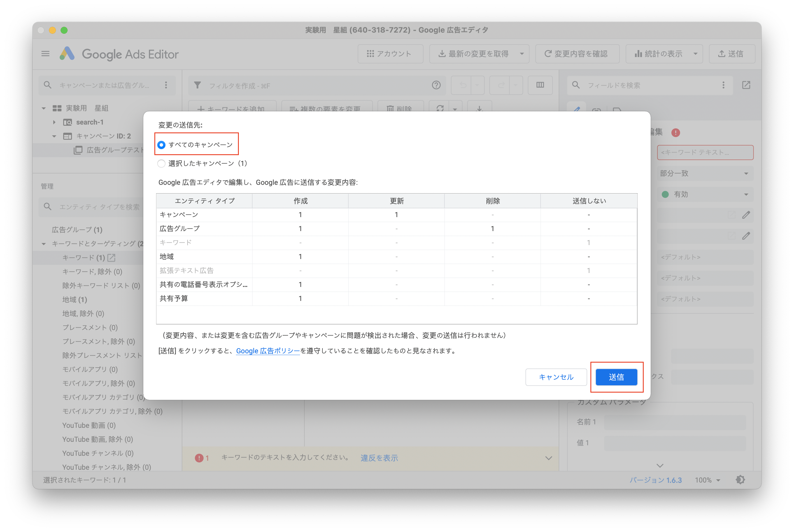
Task: Select キーワード (1) in the entity list
Action: pyautogui.click(x=83, y=258)
